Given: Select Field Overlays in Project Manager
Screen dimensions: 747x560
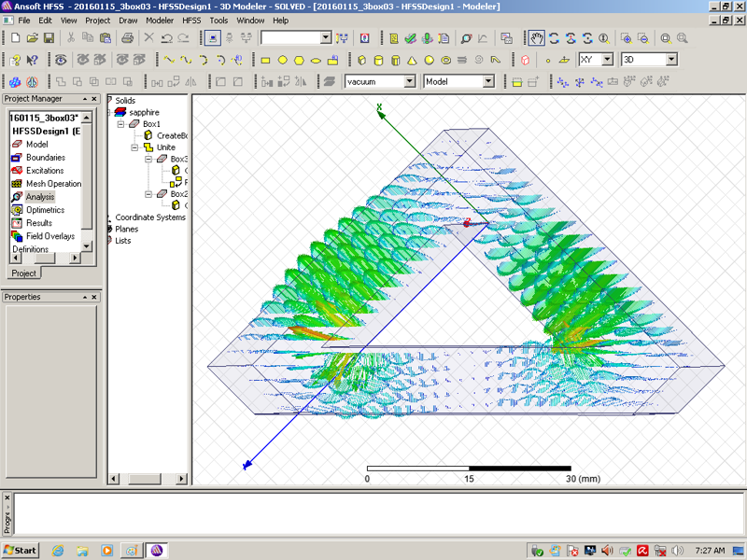Looking at the screenshot, I should tap(49, 236).
